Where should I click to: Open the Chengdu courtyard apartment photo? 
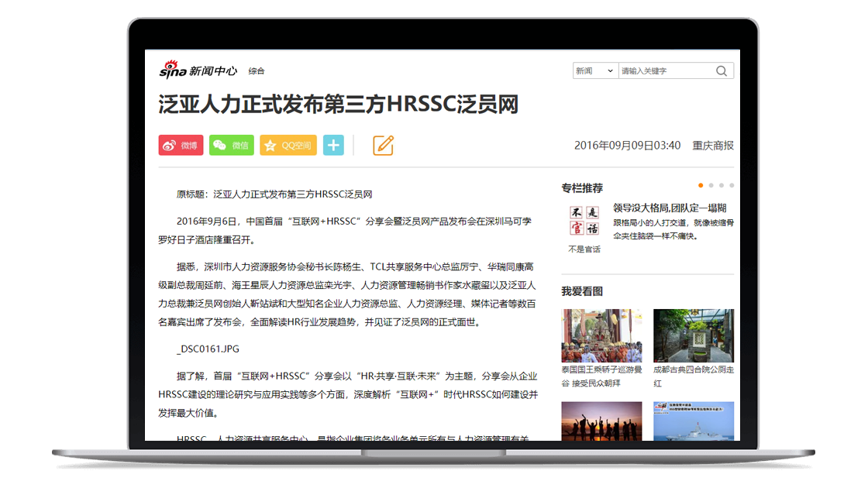click(x=694, y=336)
